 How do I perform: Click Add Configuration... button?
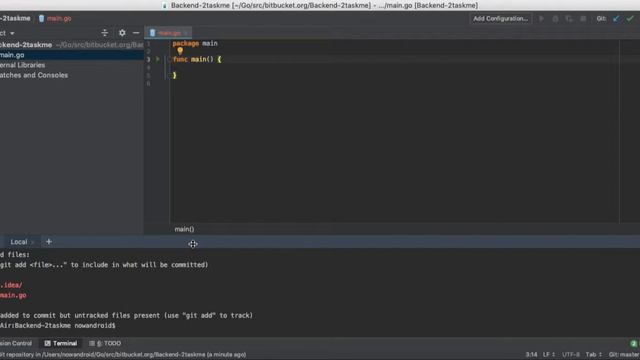tap(500, 18)
